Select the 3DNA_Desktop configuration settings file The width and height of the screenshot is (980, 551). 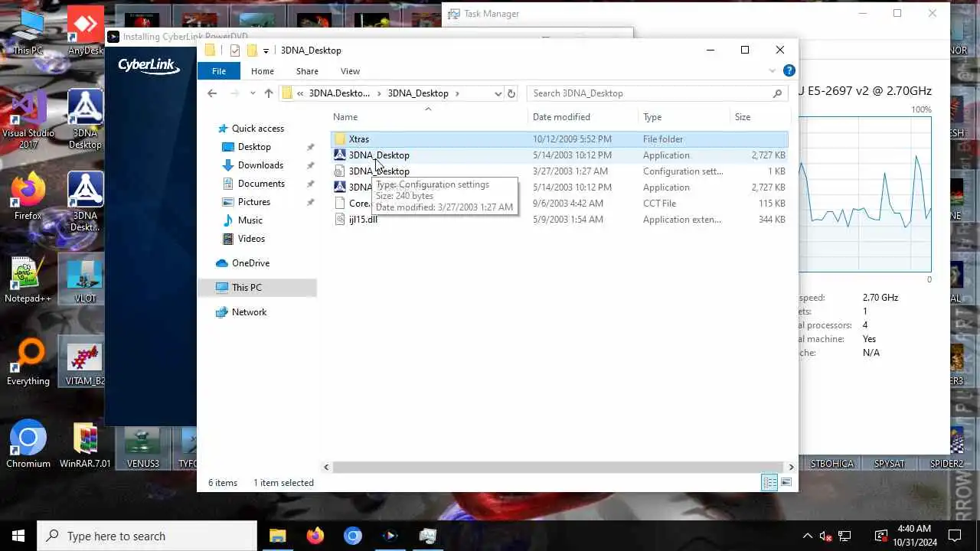560,171
